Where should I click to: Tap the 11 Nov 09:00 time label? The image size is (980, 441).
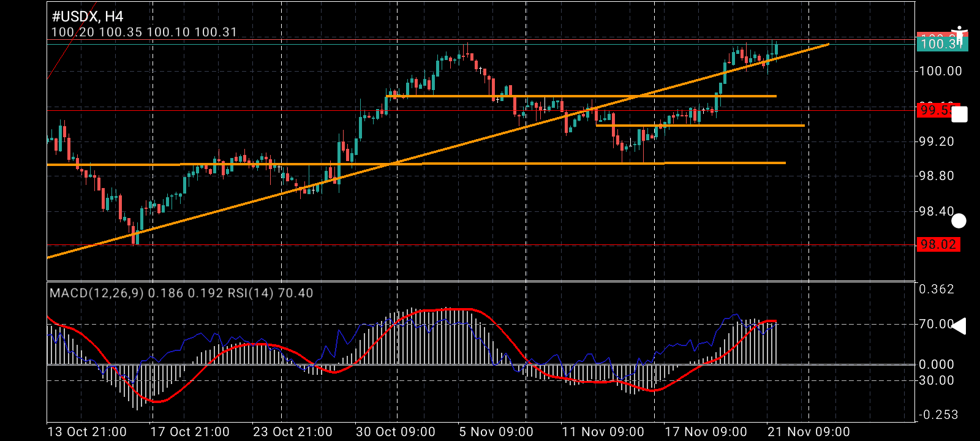603,432
